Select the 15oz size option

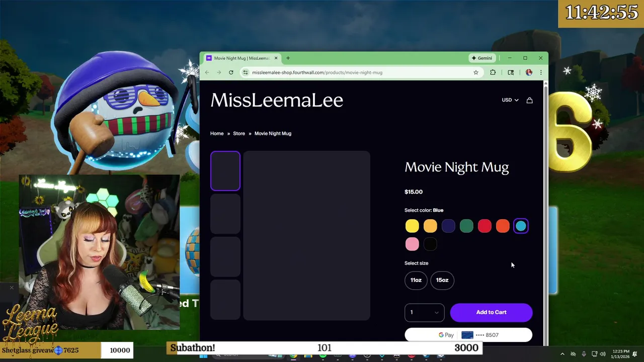point(442,280)
